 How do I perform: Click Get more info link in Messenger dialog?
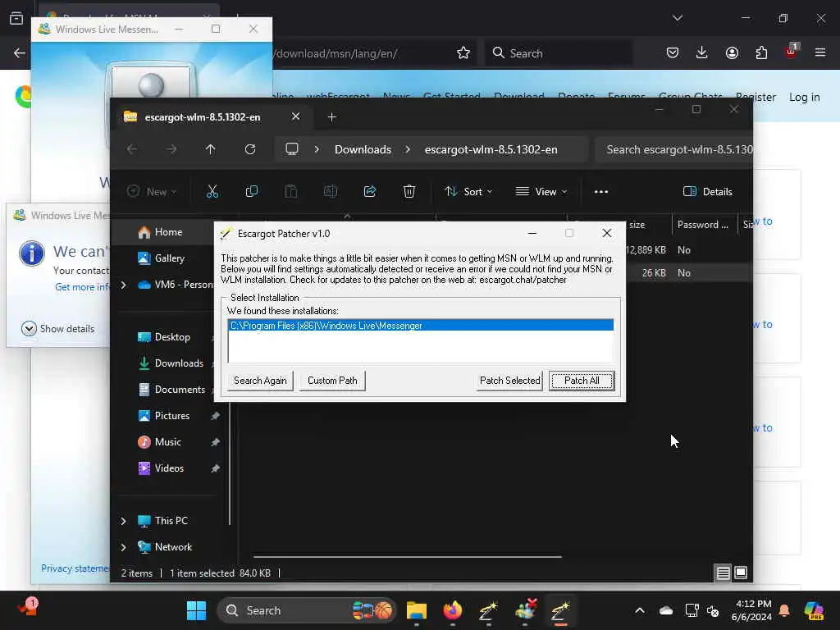point(82,287)
